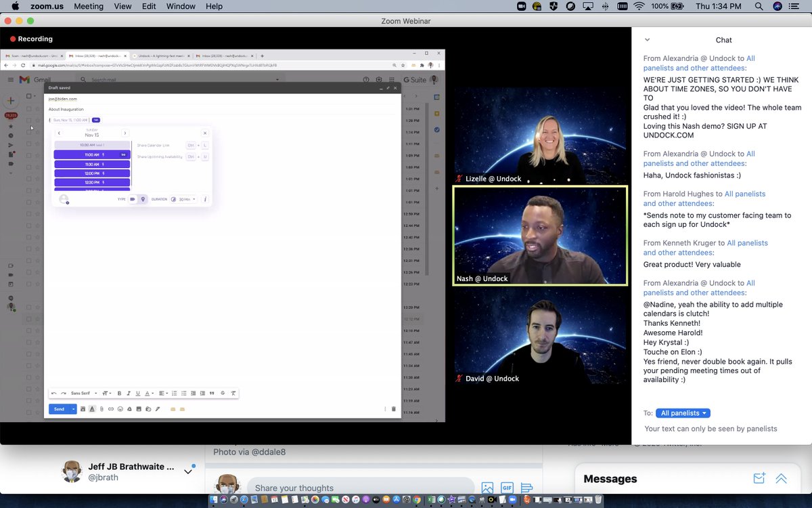
Task: Open the Apple menu
Action: [15, 6]
